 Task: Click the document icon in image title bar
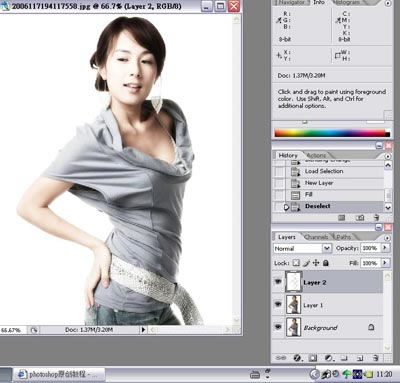tap(5, 6)
